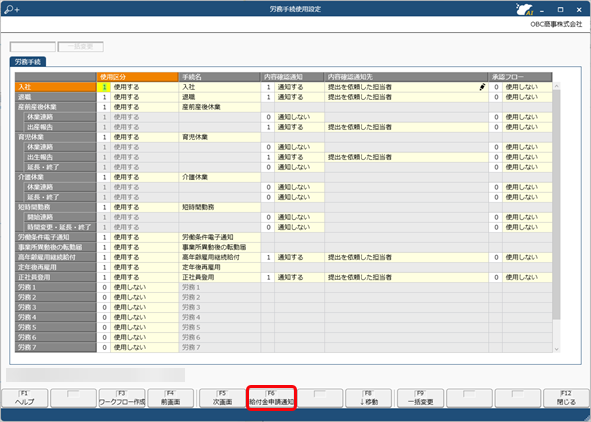Click F1 ヘルプ button
This screenshot has width=591, height=422.
pos(25,398)
